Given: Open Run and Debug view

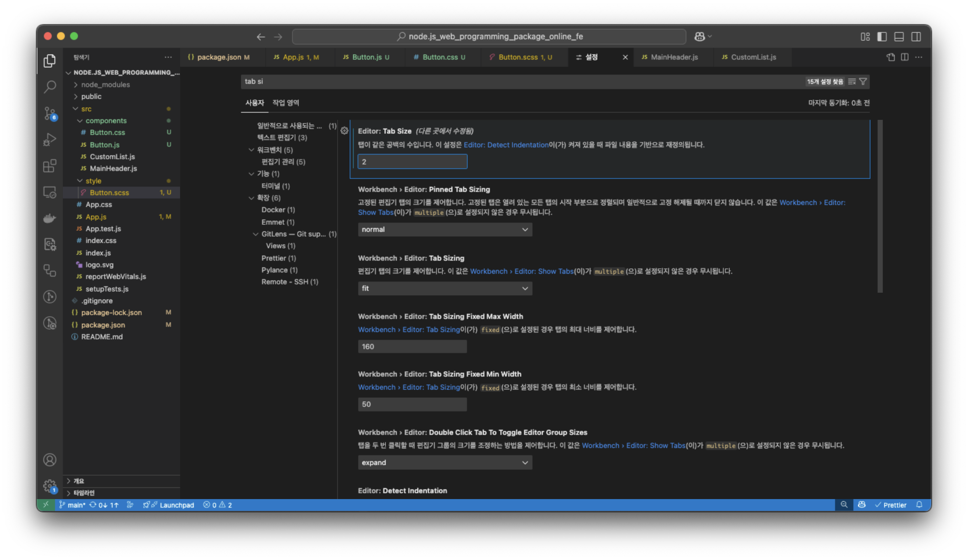Looking at the screenshot, I should pyautogui.click(x=49, y=139).
